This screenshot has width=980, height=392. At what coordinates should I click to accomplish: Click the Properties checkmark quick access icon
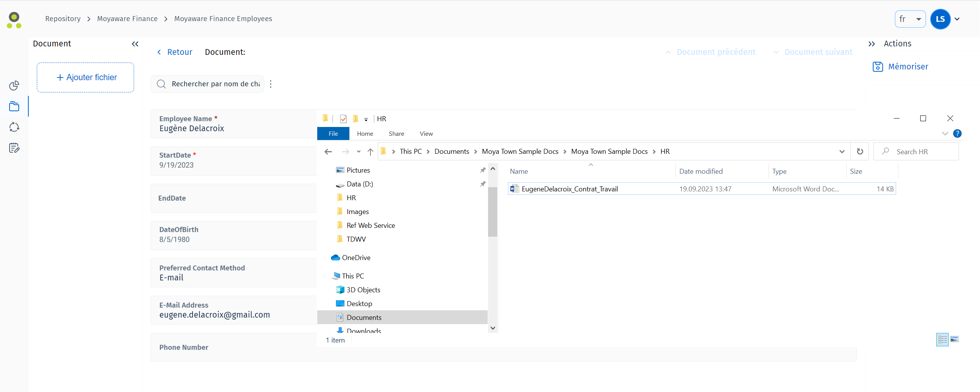(343, 119)
